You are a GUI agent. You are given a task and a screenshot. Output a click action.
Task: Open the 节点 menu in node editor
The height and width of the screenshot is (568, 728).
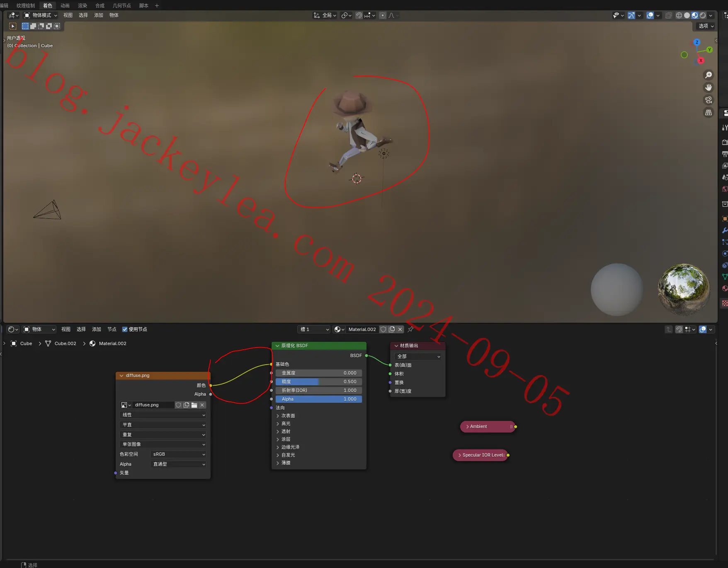[112, 329]
